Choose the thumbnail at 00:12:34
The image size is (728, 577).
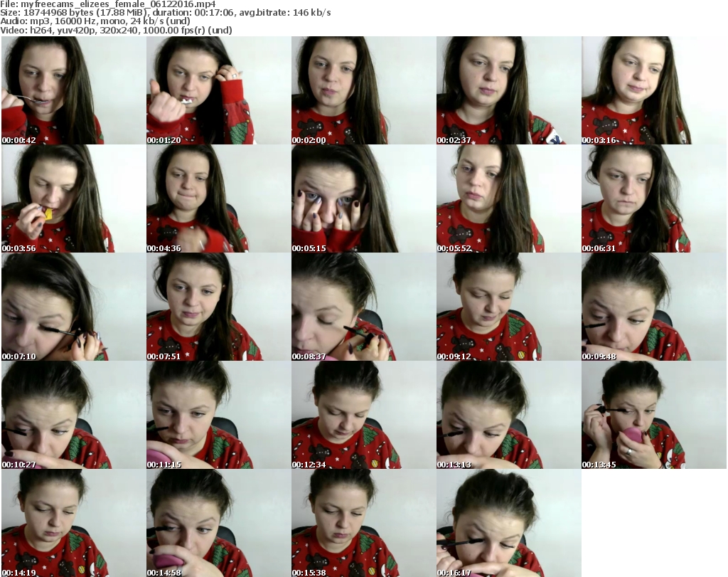pyautogui.click(x=364, y=415)
